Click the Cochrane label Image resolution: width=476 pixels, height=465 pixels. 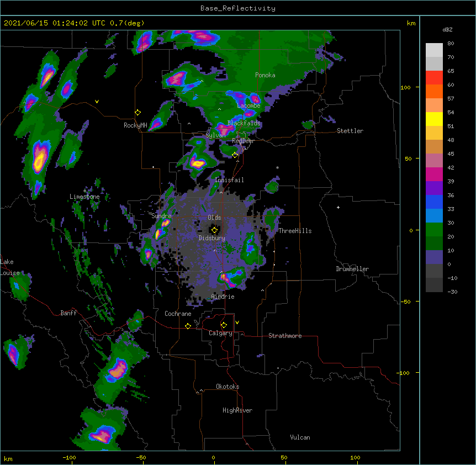pyautogui.click(x=178, y=314)
